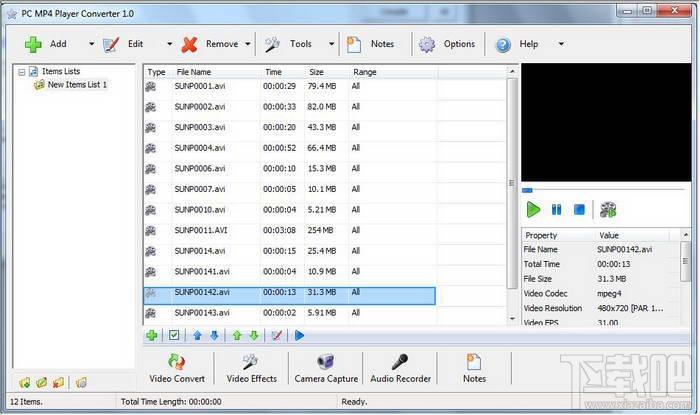Click green up arrow icon below the list
The width and height of the screenshot is (700, 415).
237,336
